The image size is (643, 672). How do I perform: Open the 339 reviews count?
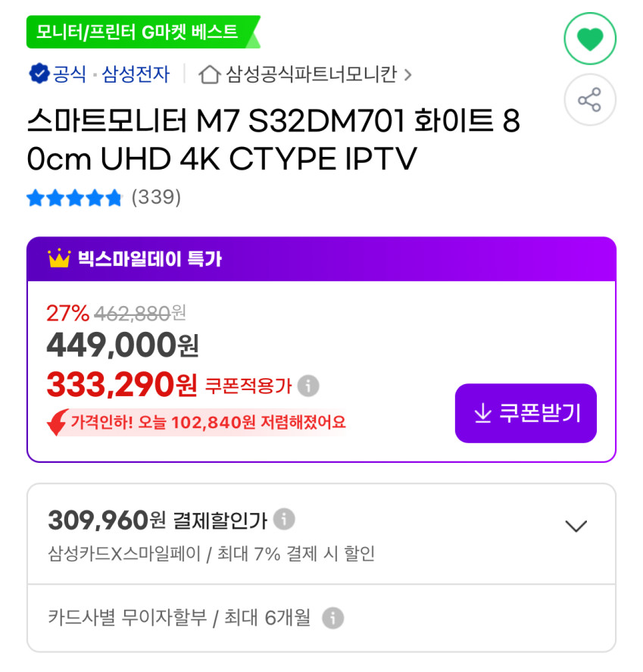pos(156,198)
